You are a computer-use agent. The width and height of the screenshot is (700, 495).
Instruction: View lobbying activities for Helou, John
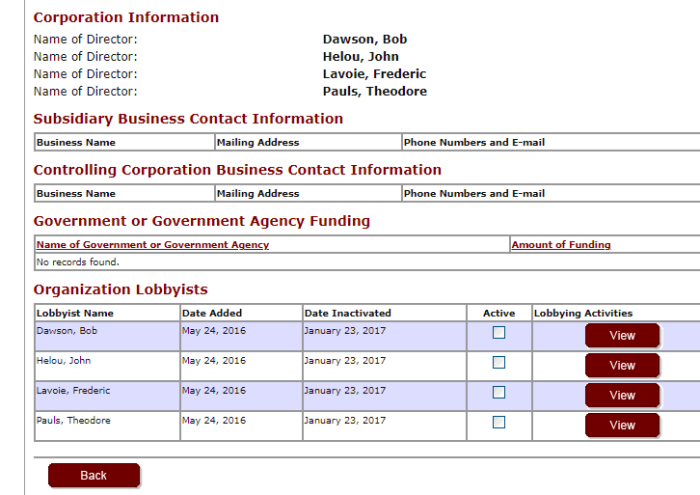(x=622, y=366)
